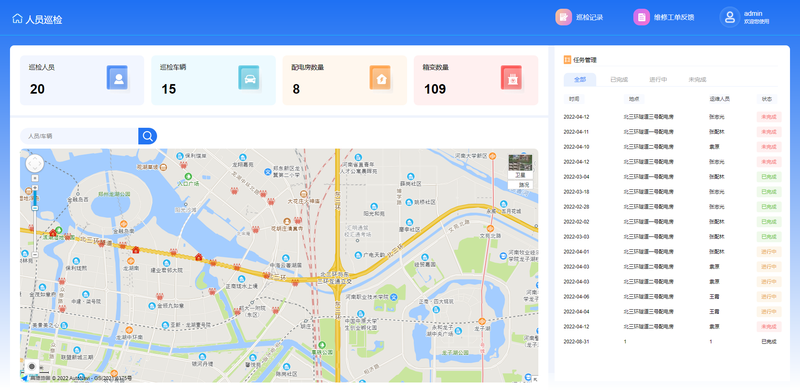Viewport: 800px width, 390px height.
Task: Click the 巡检人员 person card icon
Action: 118,78
